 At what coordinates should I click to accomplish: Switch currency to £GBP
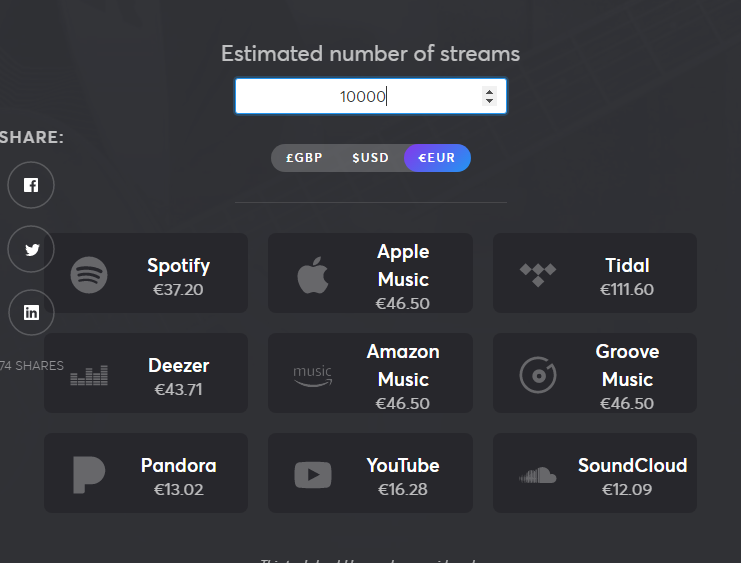click(x=304, y=158)
